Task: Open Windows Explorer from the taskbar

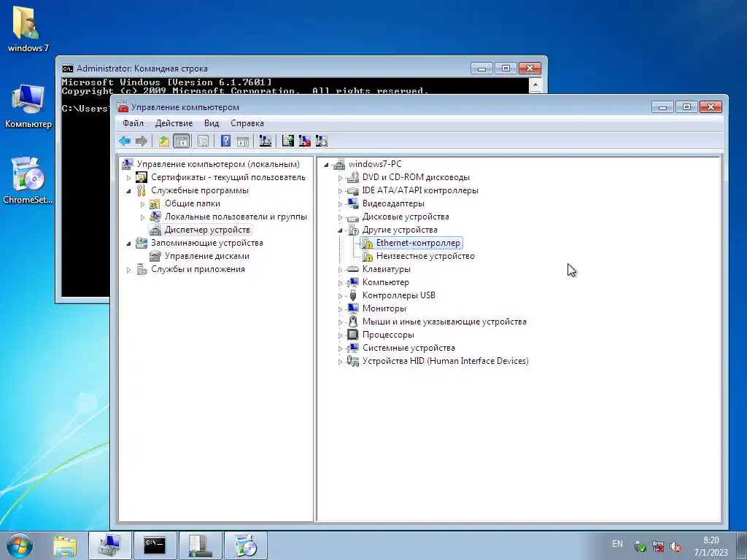Action: point(64,545)
